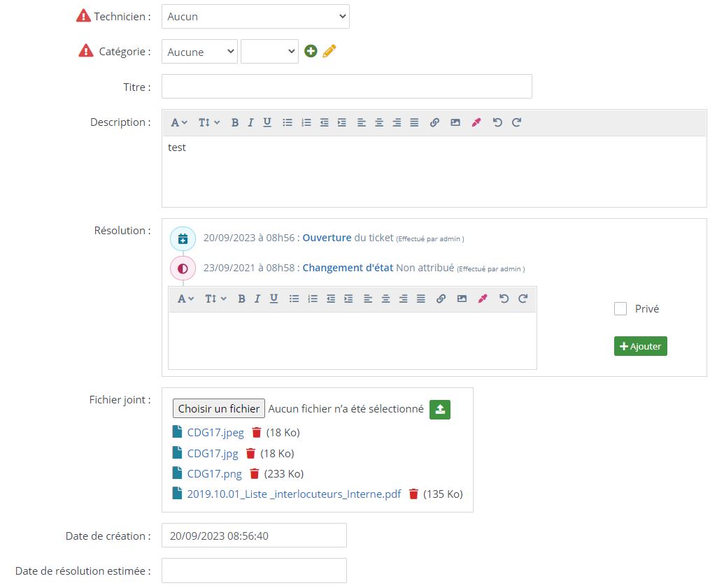Insert bulleted list in Description editor
The width and height of the screenshot is (717, 588).
tap(287, 122)
